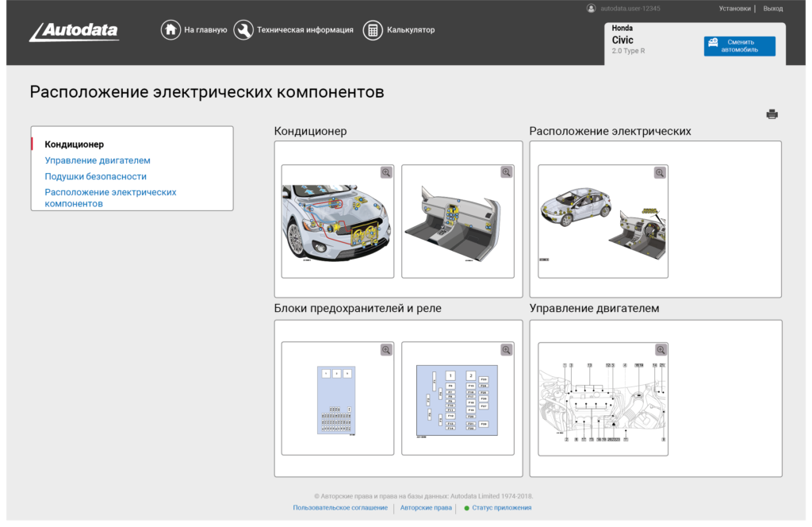Image resolution: width=812 pixels, height=527 pixels.
Task: Open Техническая информация wrench icon
Action: tap(243, 30)
